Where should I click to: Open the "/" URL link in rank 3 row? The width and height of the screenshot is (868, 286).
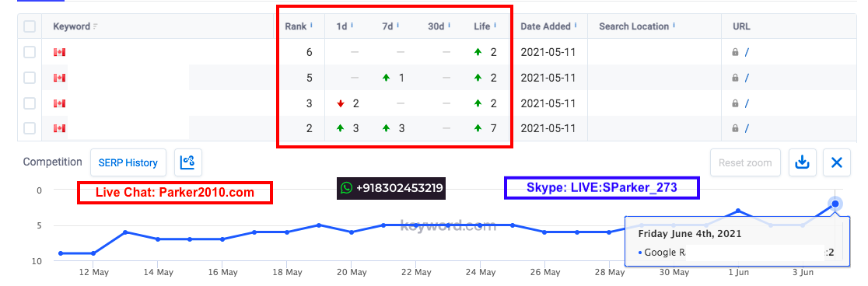pos(747,103)
